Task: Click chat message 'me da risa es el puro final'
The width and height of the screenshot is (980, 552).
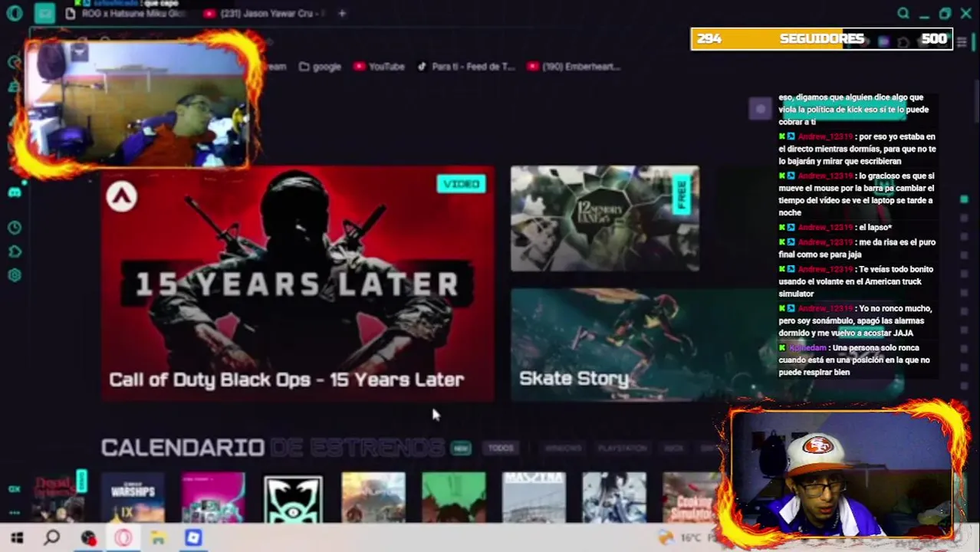Action: [x=857, y=248]
